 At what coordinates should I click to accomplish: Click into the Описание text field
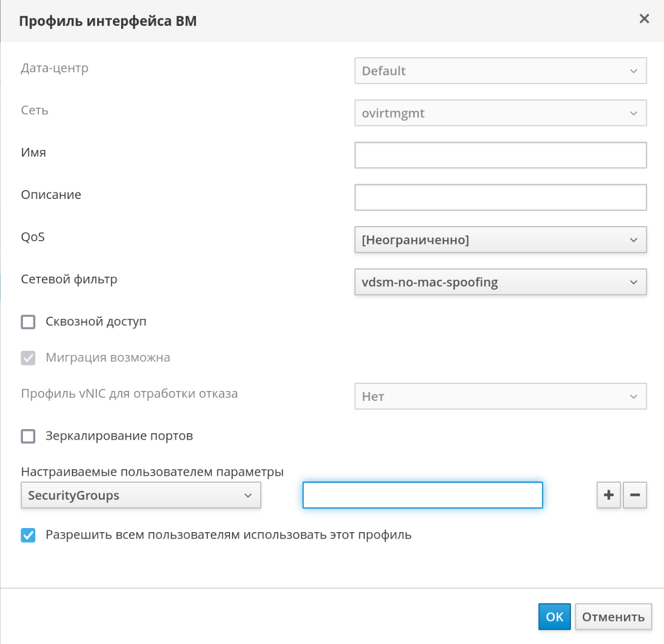pyautogui.click(x=500, y=198)
